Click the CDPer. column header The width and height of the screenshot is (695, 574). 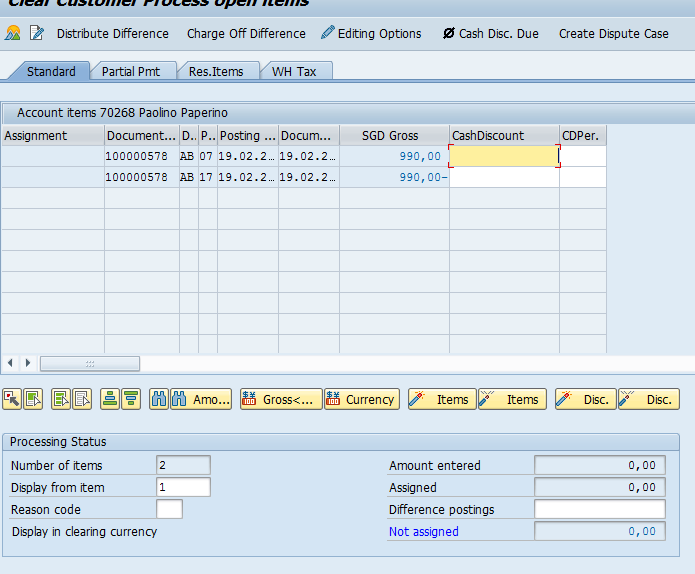[x=583, y=135]
